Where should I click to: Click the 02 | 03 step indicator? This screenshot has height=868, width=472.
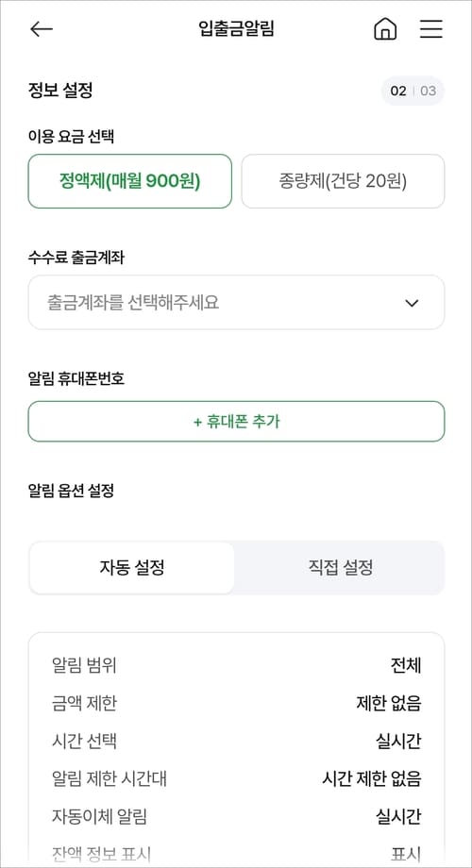[413, 91]
